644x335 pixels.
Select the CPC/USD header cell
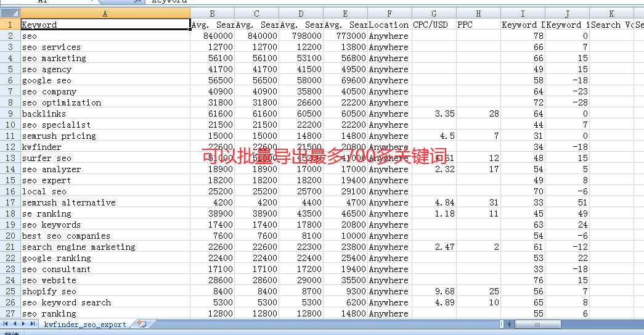(x=434, y=25)
